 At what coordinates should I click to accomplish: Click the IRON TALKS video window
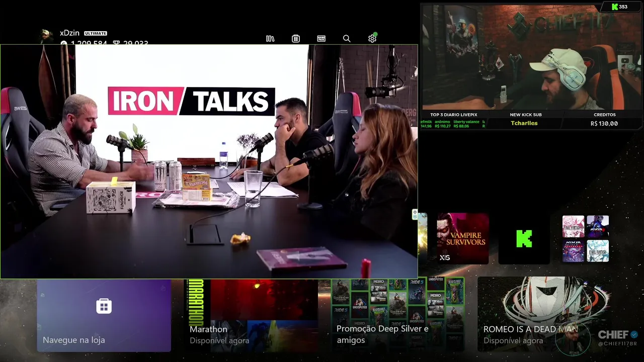pyautogui.click(x=209, y=161)
